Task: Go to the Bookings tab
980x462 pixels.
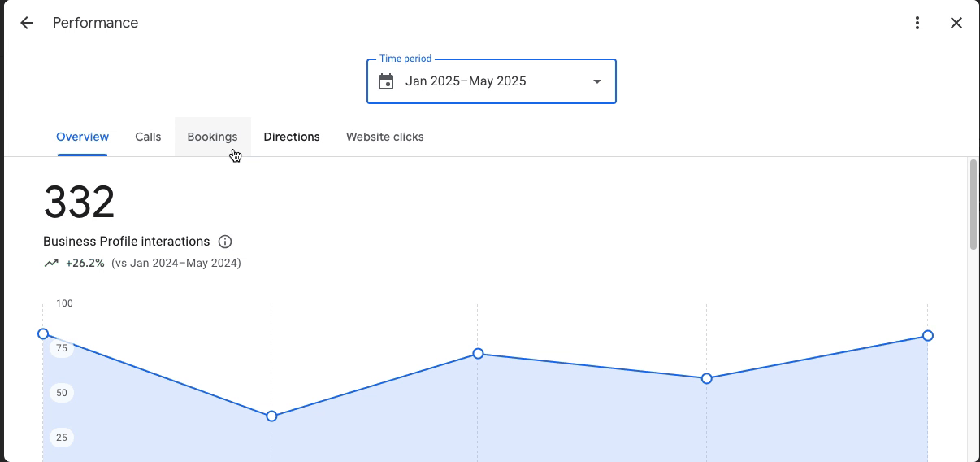Action: pos(212,137)
